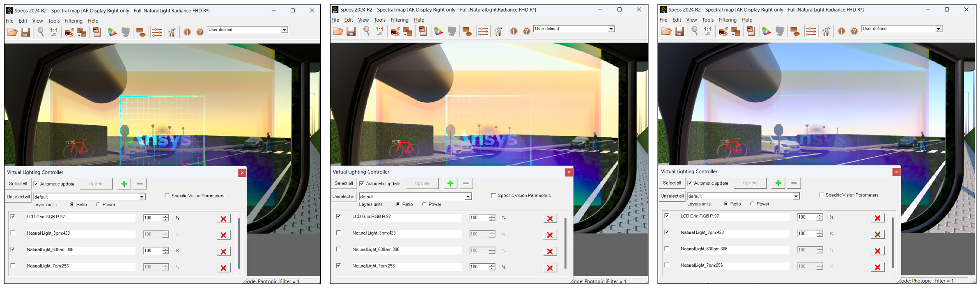Click the floppy save icon, middle window
980x288 pixels.
point(351,32)
